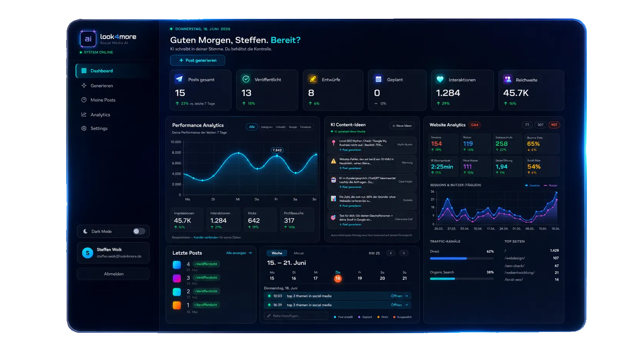Click the pin icon of Local SEO idea
Screen dimensions: 644x362
pyautogui.click(x=334, y=143)
